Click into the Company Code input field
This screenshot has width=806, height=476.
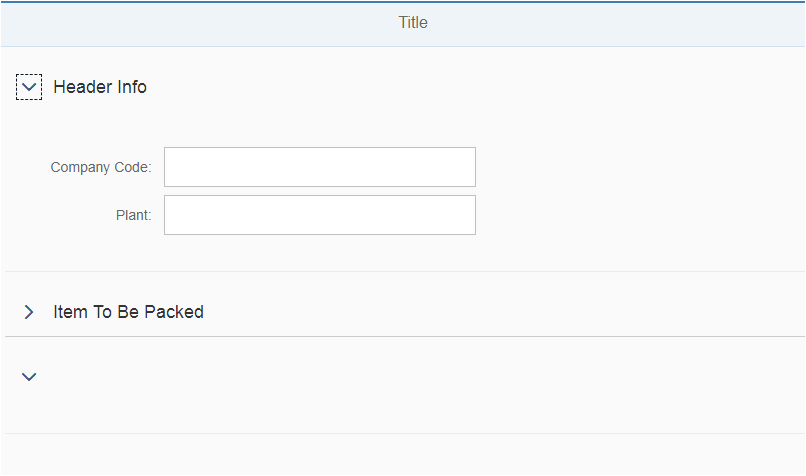point(320,167)
